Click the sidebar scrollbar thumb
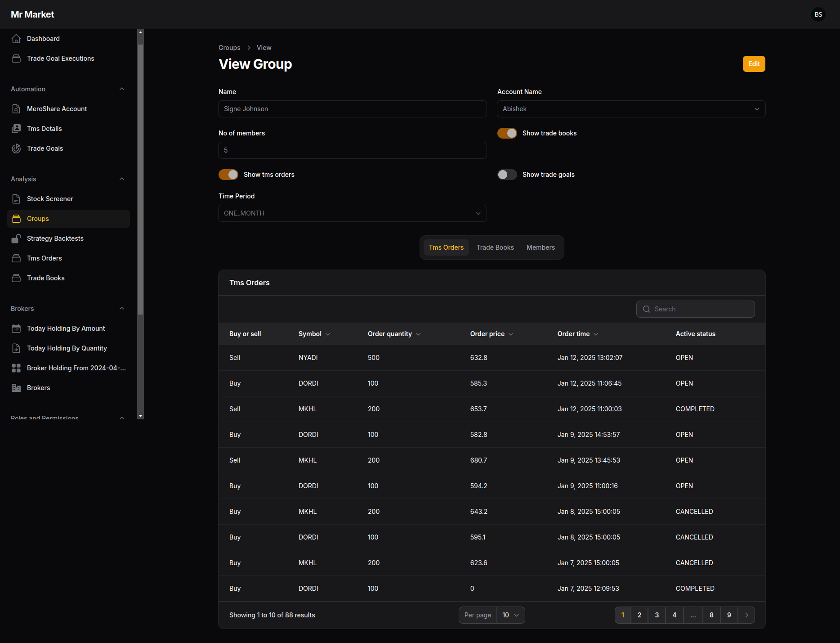 [x=140, y=179]
